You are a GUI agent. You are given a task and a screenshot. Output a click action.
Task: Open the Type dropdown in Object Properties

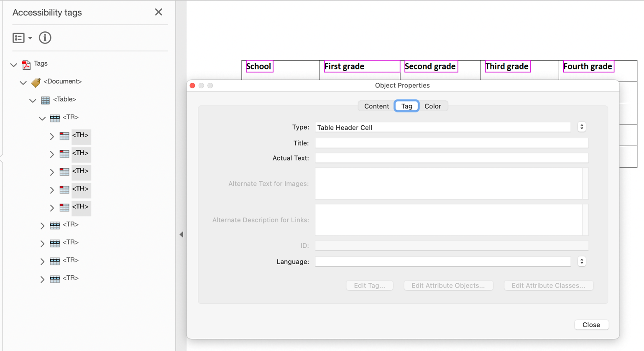click(582, 127)
